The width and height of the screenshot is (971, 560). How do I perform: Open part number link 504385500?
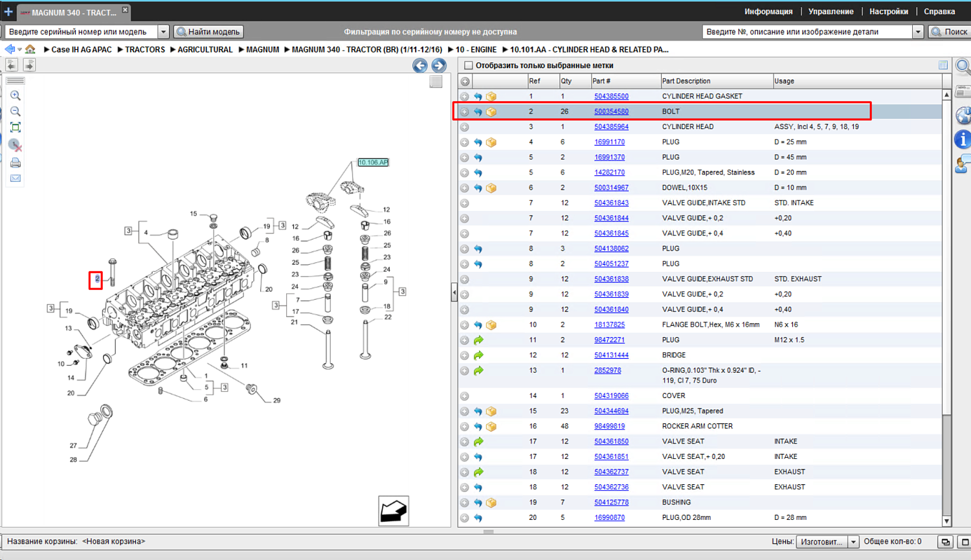(x=611, y=96)
